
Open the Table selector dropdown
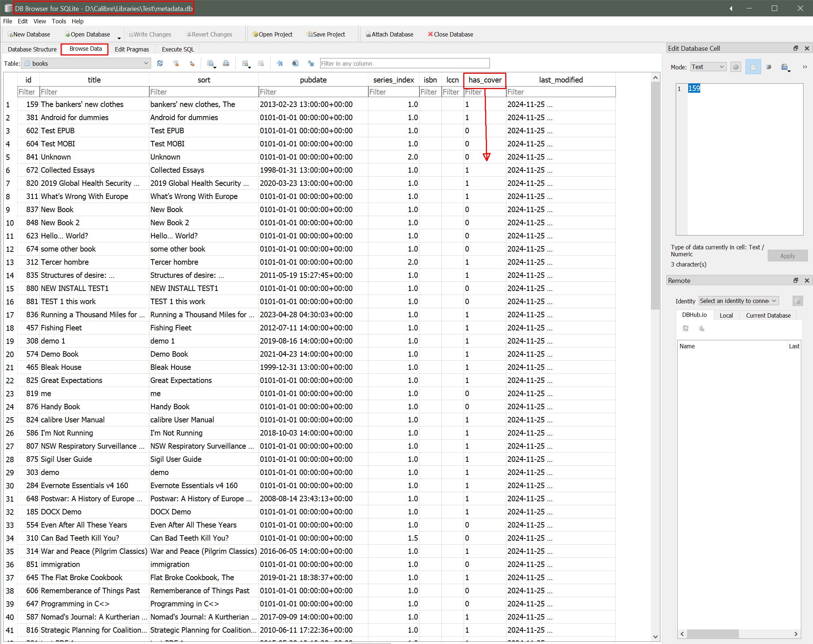86,64
